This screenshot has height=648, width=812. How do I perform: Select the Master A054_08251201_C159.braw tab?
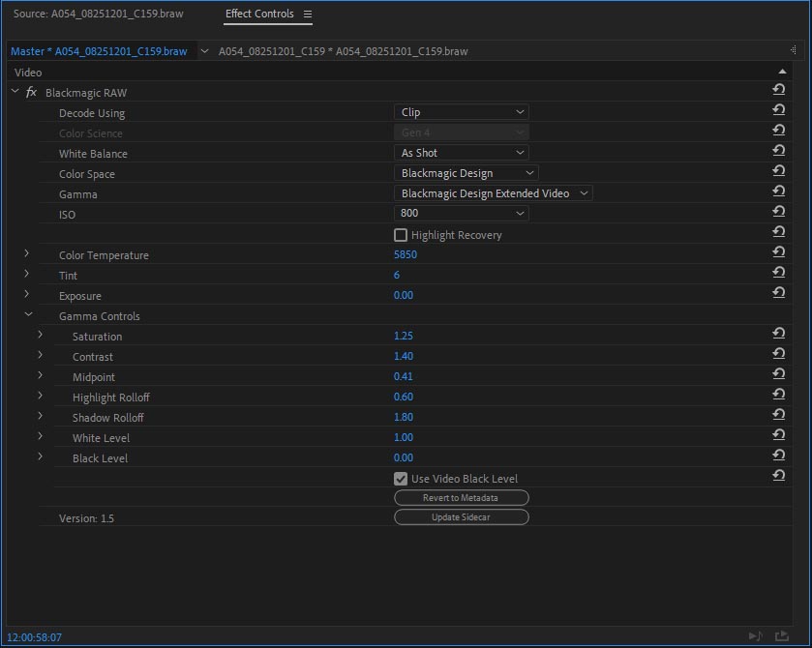coord(99,51)
